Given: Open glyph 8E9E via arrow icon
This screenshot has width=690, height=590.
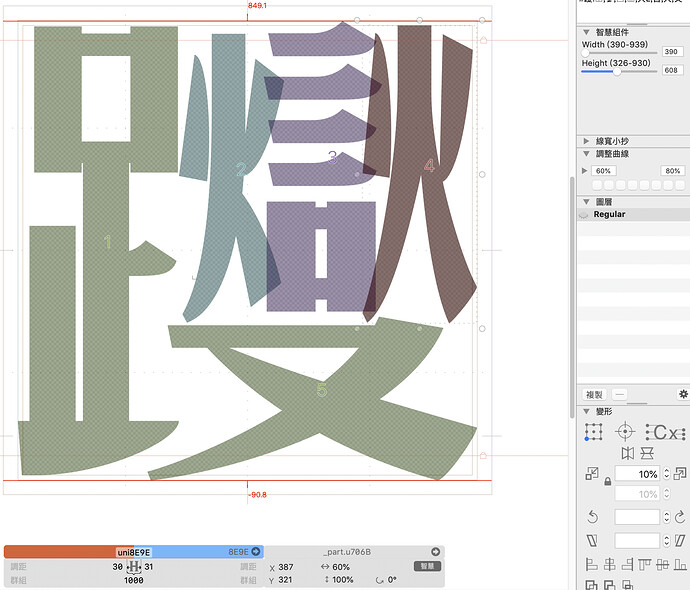Looking at the screenshot, I should coord(255,551).
